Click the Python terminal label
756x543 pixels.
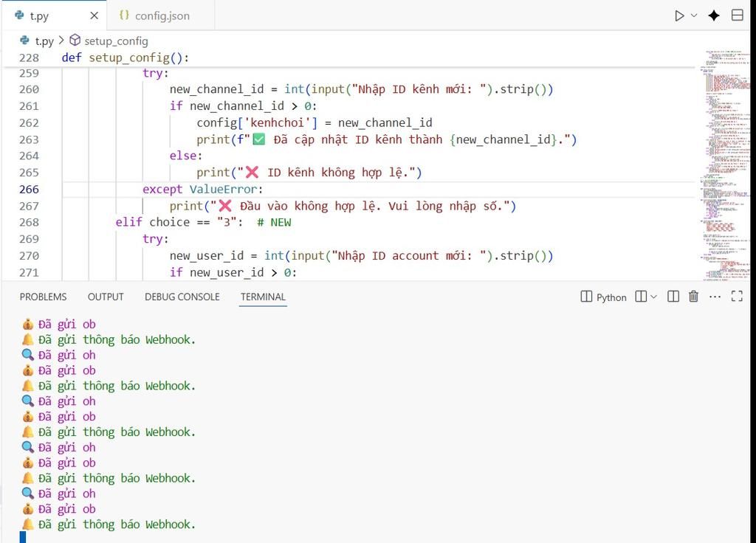point(611,297)
